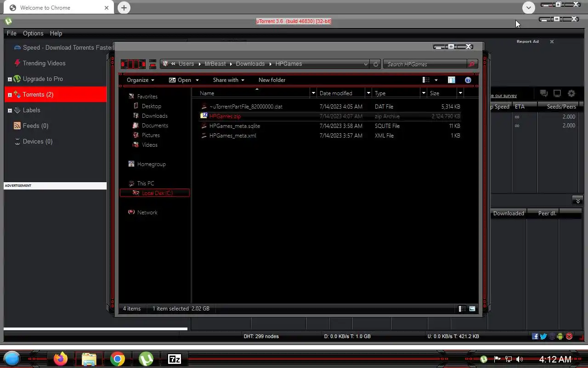Image resolution: width=588 pixels, height=368 pixels.
Task: Click the take our survey link
Action: coord(503,96)
